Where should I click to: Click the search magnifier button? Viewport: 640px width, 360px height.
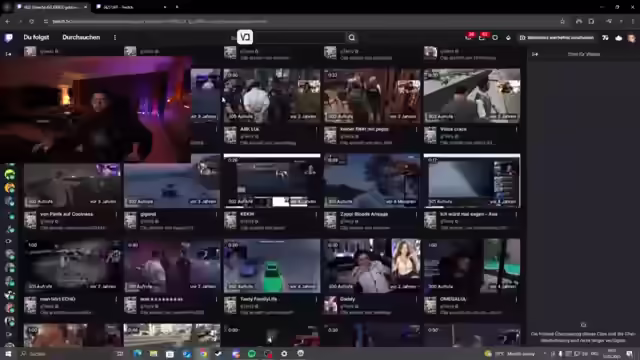pyautogui.click(x=351, y=38)
